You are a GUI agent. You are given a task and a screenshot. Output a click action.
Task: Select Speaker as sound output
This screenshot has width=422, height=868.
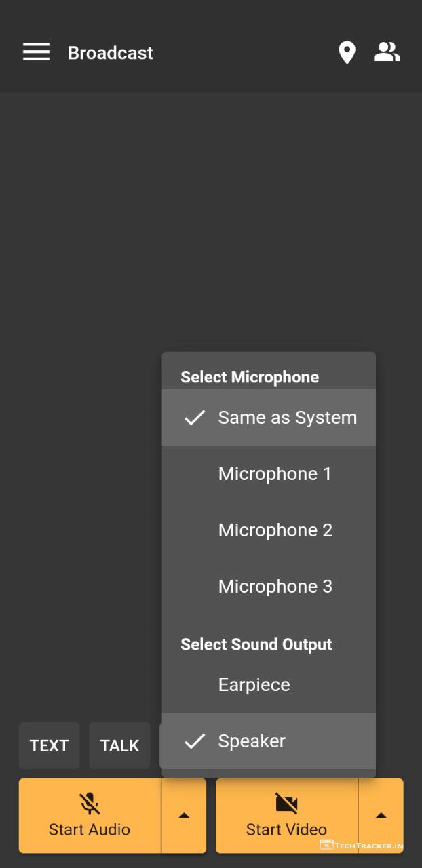click(252, 741)
